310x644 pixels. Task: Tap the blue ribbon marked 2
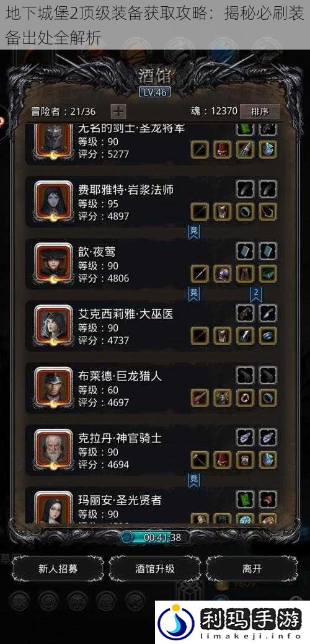point(256,293)
